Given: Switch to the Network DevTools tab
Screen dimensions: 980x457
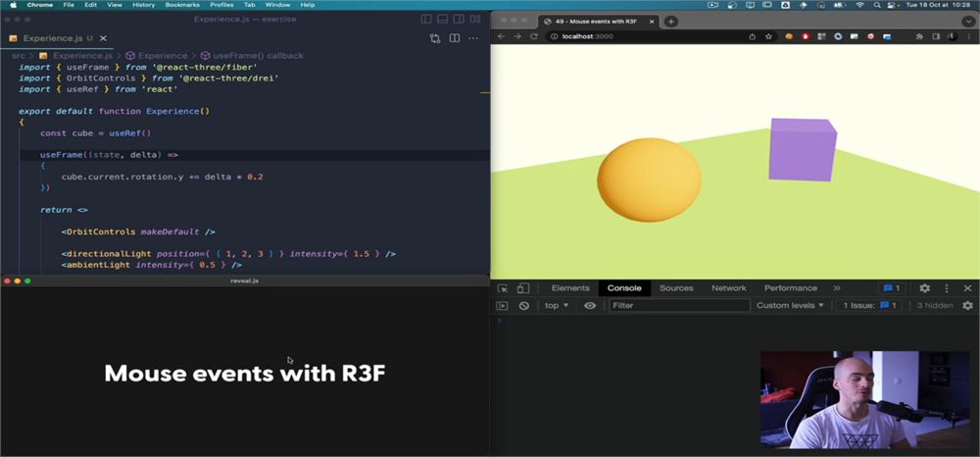Looking at the screenshot, I should 729,288.
